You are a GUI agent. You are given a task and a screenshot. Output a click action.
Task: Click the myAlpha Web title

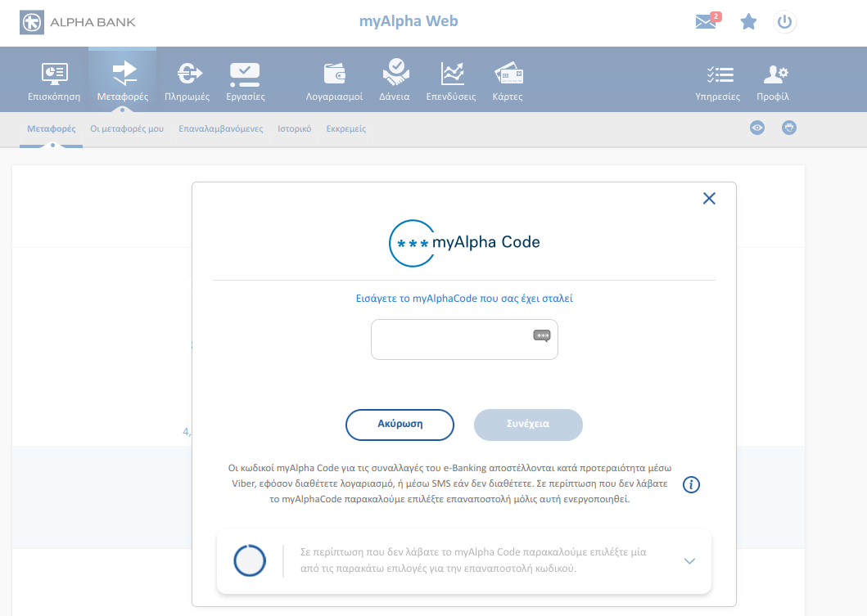(x=409, y=21)
